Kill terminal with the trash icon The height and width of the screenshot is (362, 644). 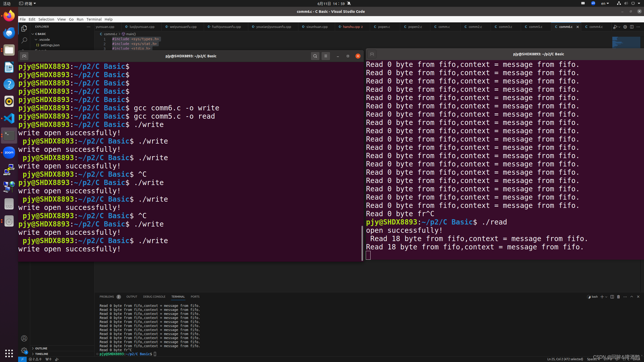click(619, 297)
